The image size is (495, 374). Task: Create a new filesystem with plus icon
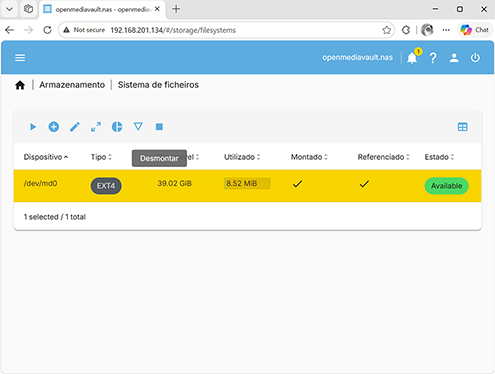(54, 127)
